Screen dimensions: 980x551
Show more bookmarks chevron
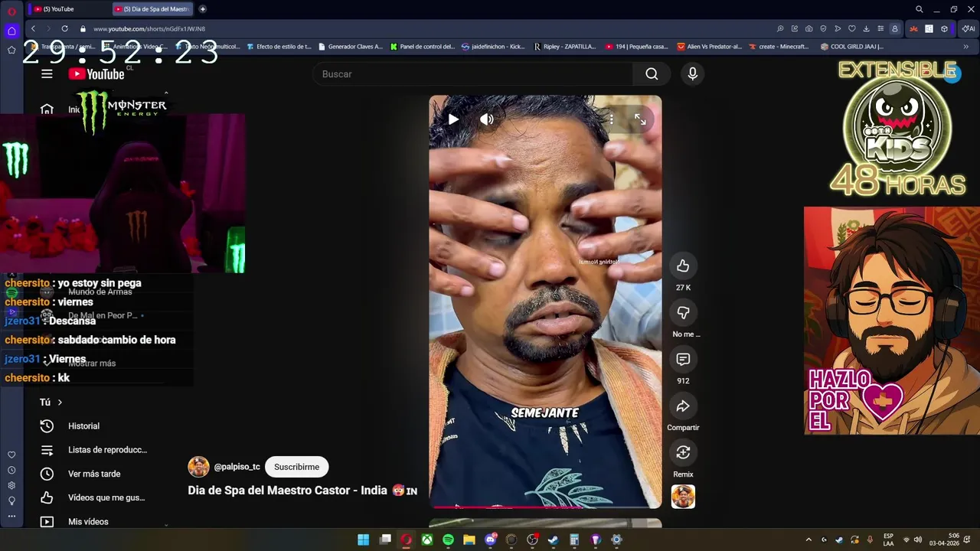(965, 47)
